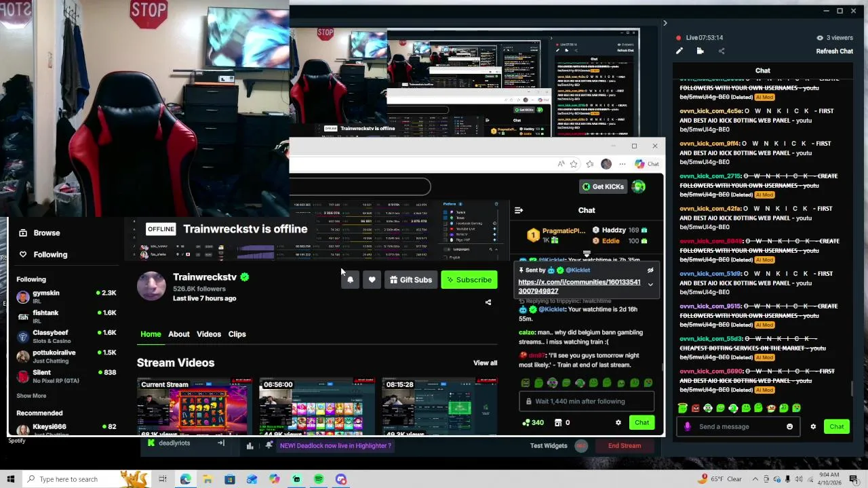The height and width of the screenshot is (488, 868).
Task: Click the share icon in stream panel header
Action: tap(722, 51)
